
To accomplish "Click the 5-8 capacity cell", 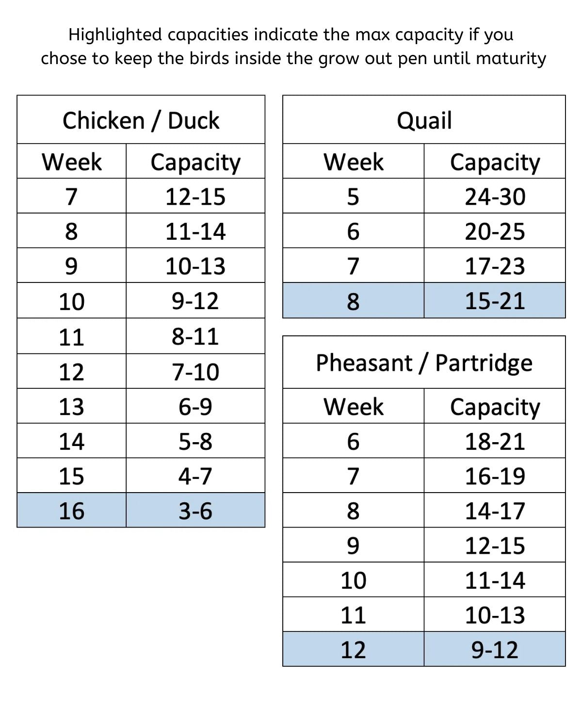I will coord(195,441).
